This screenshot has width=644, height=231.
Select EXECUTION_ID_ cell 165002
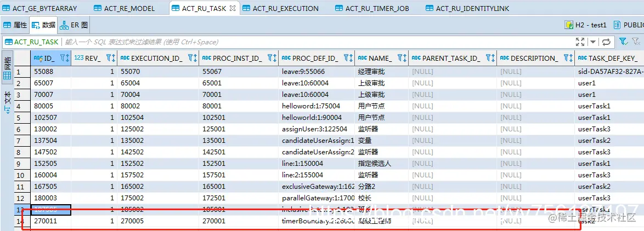pyautogui.click(x=158, y=186)
